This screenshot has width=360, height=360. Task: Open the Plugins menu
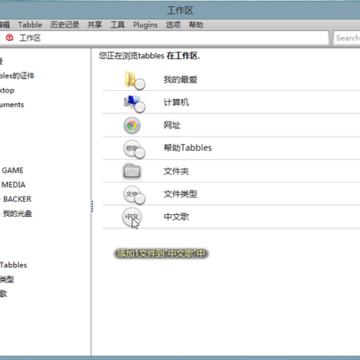pos(145,25)
